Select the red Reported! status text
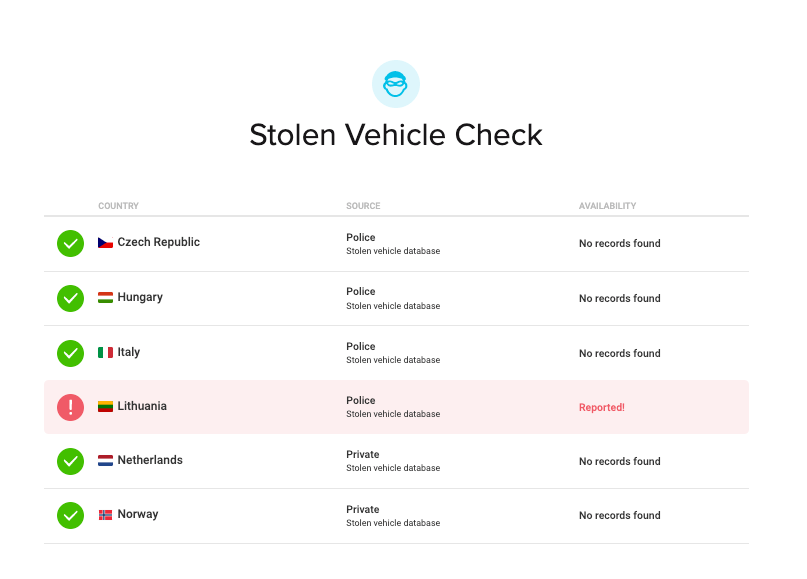The height and width of the screenshot is (579, 807). (601, 408)
